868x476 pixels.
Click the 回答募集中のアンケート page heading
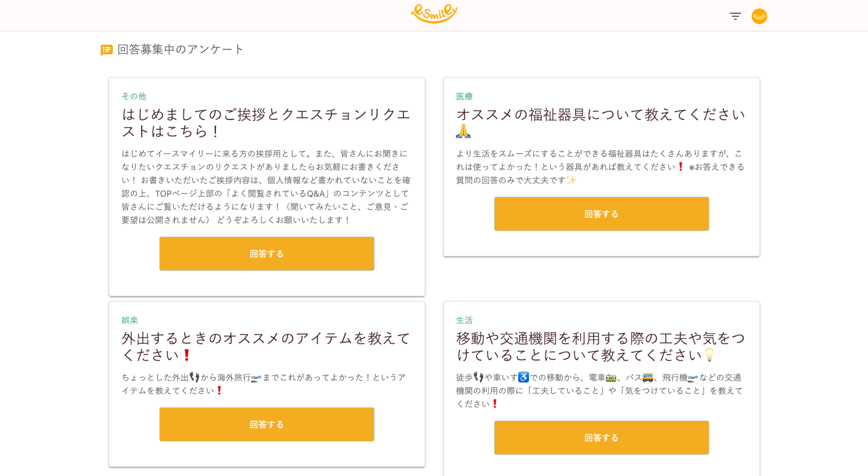(180, 49)
